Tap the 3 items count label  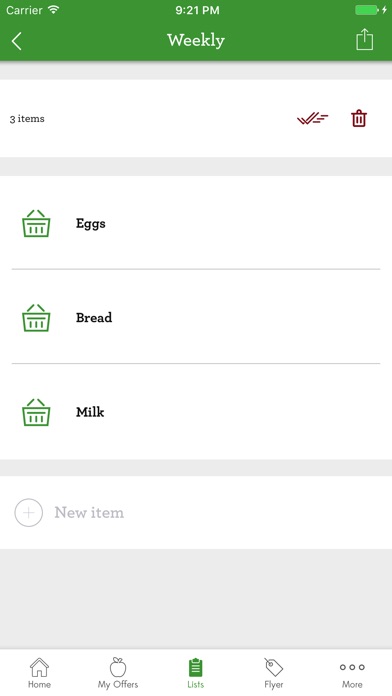tap(27, 119)
